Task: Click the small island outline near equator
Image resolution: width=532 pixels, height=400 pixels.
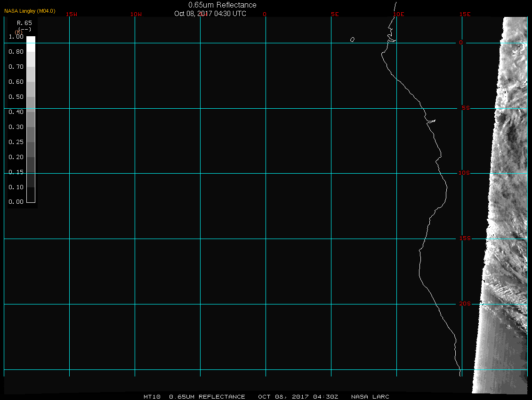Action: (x=352, y=40)
